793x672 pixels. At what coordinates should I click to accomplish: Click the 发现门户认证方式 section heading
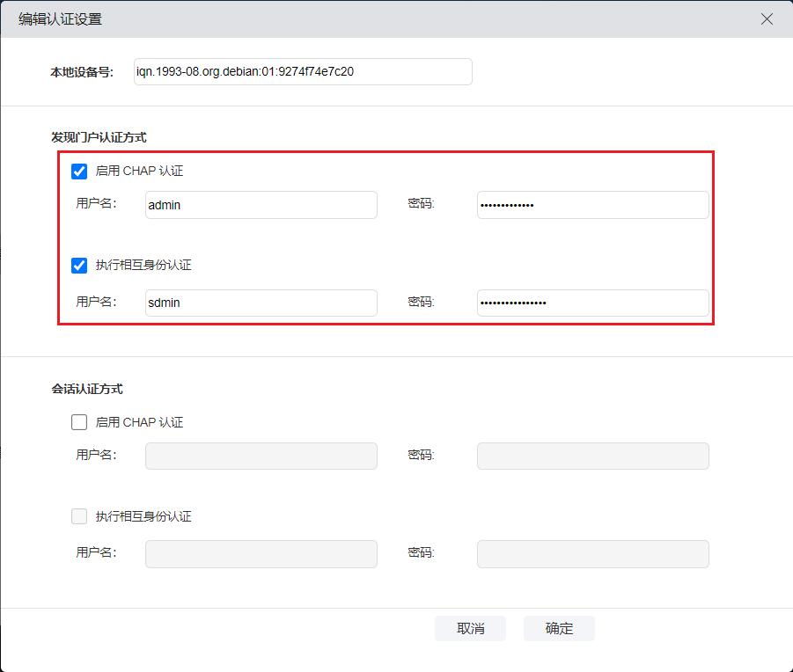pyautogui.click(x=99, y=137)
